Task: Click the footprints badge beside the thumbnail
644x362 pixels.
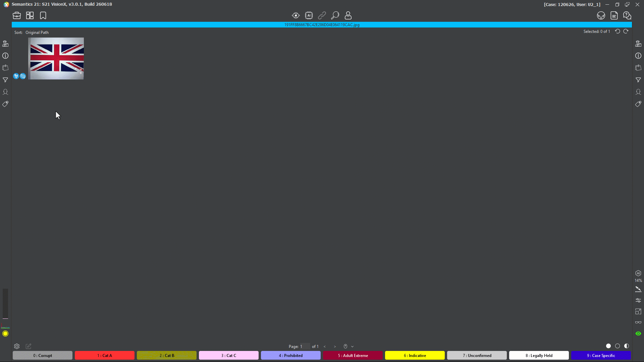Action: pyautogui.click(x=16, y=76)
